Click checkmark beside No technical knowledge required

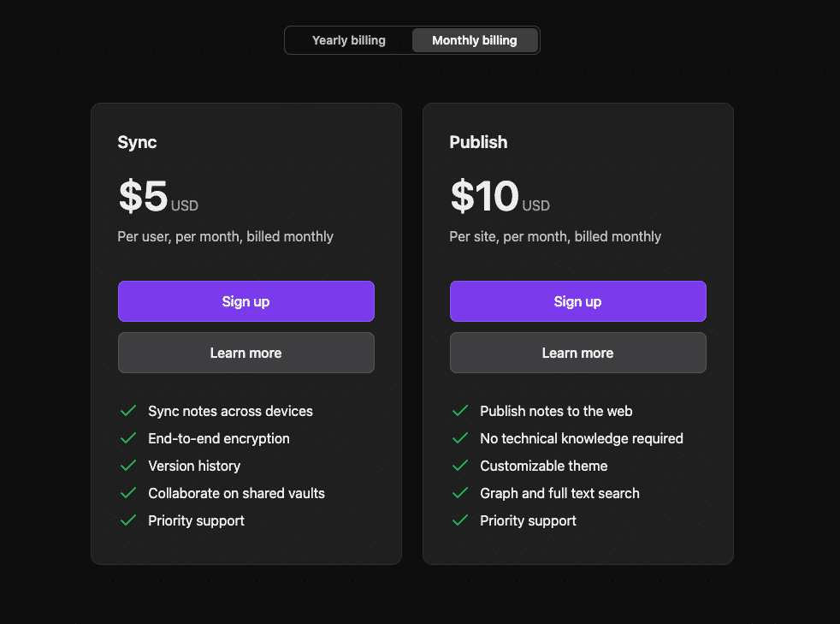(460, 438)
